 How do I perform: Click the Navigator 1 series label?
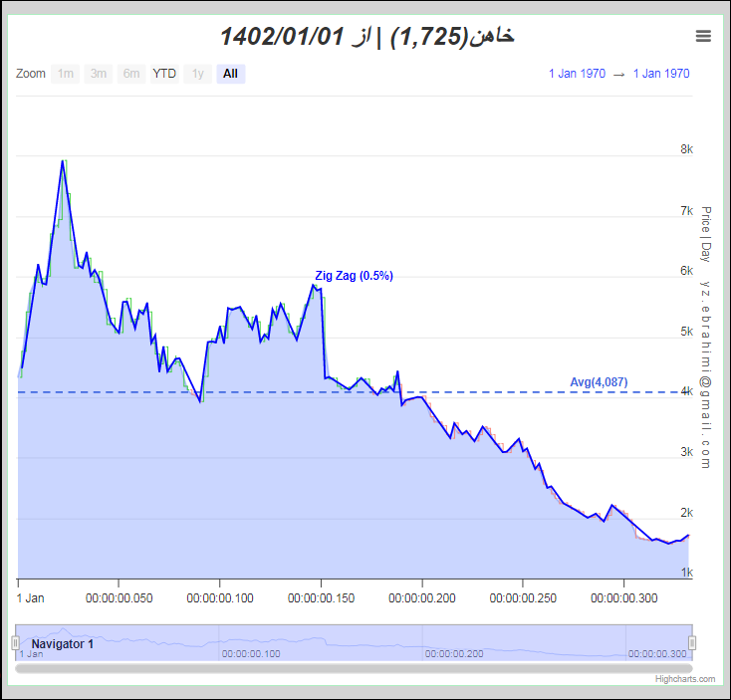point(63,644)
